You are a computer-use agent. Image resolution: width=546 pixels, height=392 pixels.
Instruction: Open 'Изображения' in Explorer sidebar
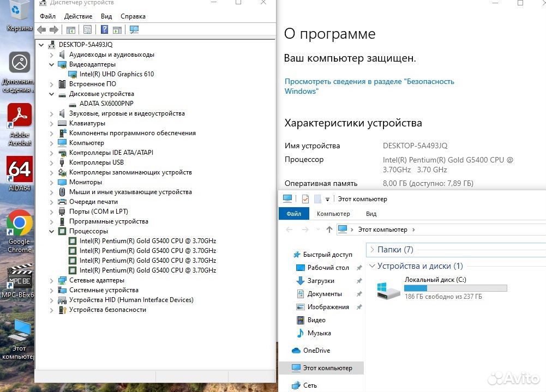click(322, 307)
